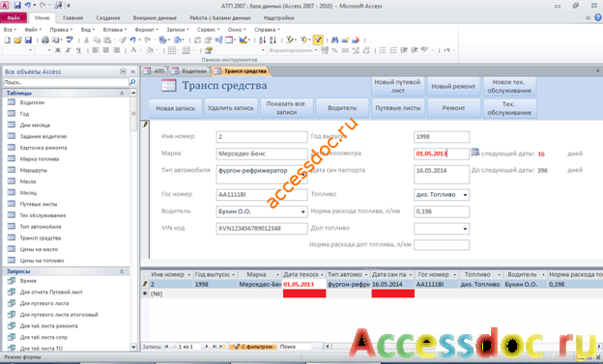
Task: Open the font name dropdown
Action: (30, 50)
